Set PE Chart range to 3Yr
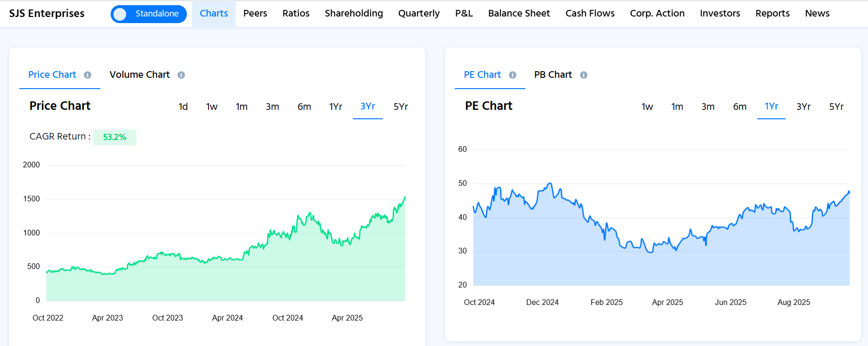Viewport: 868px width, 346px height. 803,107
